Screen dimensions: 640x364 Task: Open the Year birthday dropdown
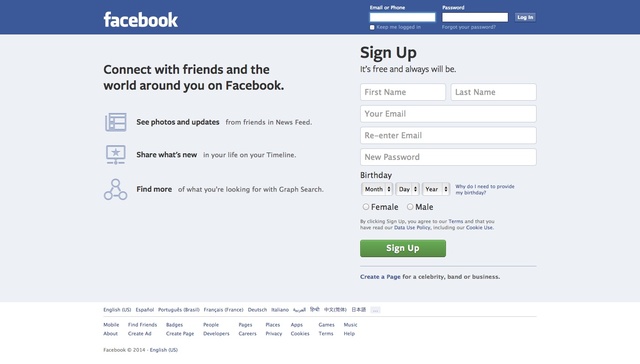pos(436,189)
